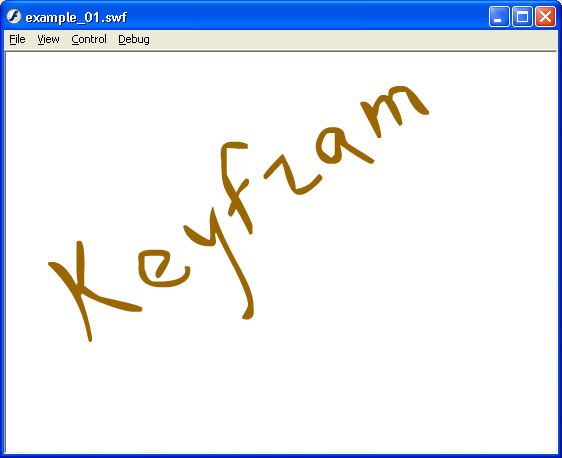This screenshot has width=562, height=458.
Task: Click the Flash Player title bar icon
Action: pos(14,16)
